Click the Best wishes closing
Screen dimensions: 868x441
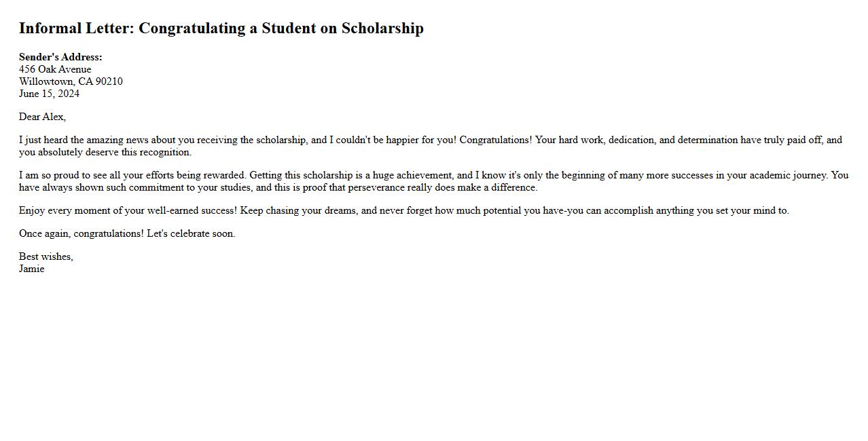[x=46, y=257]
